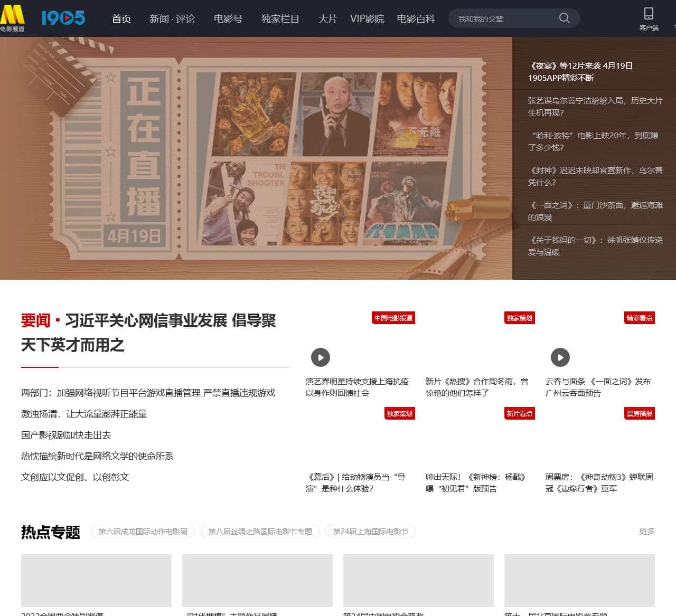This screenshot has width=676, height=616.
Task: Click the 票房播报 red tag
Action: click(640, 413)
